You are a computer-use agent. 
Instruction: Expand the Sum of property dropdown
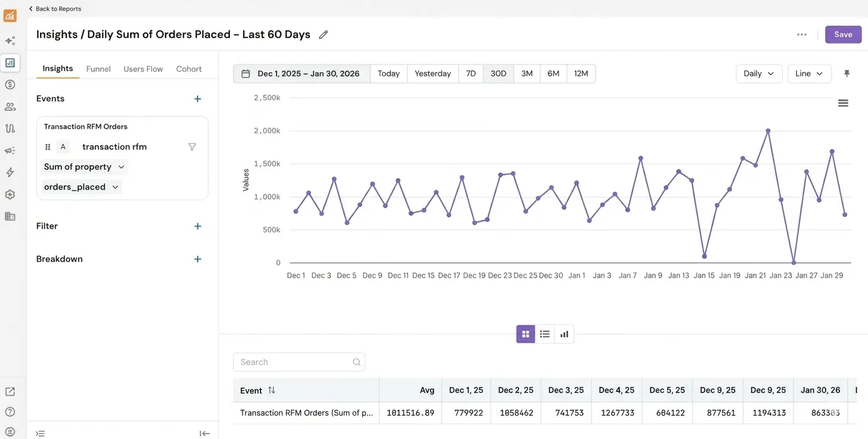[85, 167]
